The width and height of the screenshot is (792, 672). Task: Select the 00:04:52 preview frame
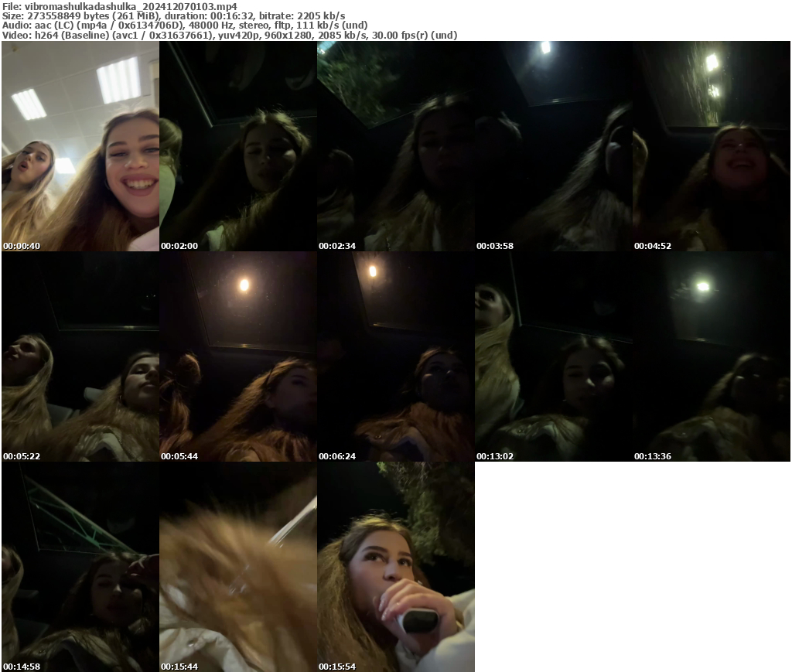pyautogui.click(x=712, y=147)
